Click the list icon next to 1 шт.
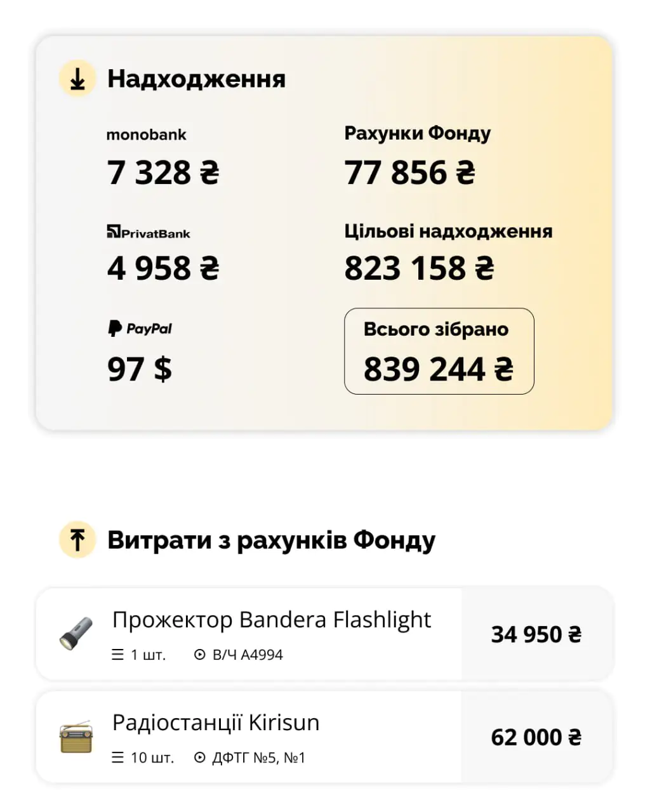This screenshot has width=650, height=812. (x=117, y=655)
